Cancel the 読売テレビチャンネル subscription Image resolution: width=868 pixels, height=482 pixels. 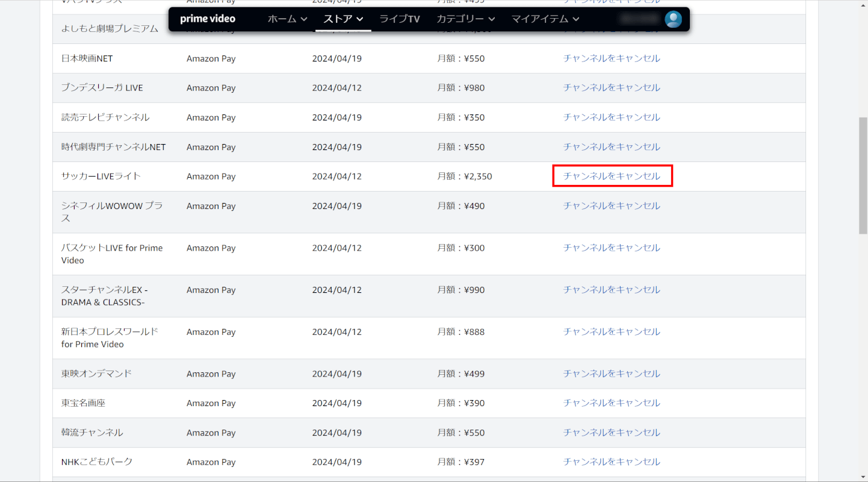coord(612,117)
